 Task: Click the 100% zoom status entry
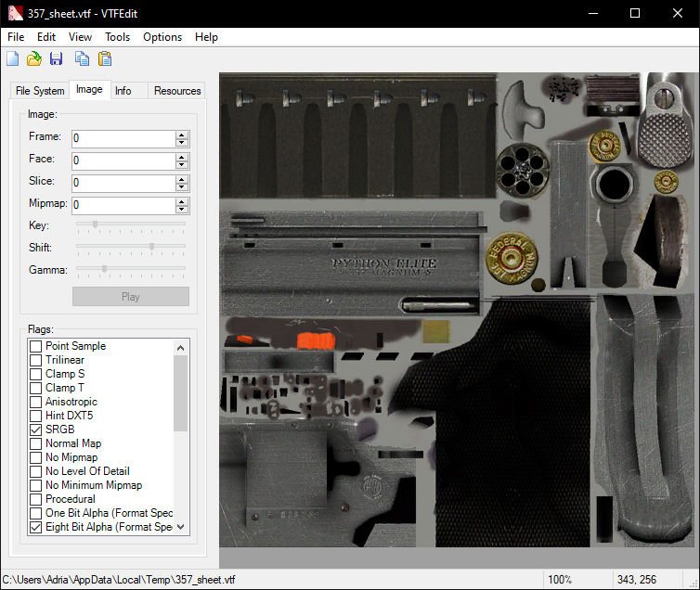click(x=560, y=579)
